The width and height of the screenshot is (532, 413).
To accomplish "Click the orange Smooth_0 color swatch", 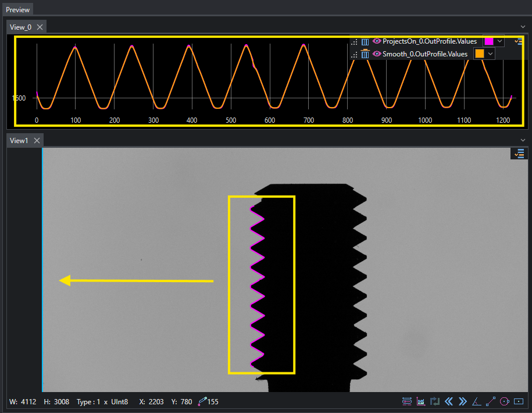I will coord(480,54).
